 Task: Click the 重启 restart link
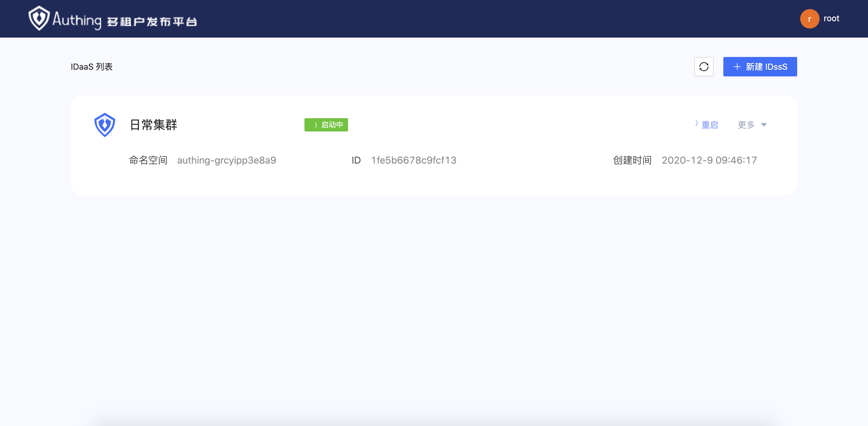point(710,125)
